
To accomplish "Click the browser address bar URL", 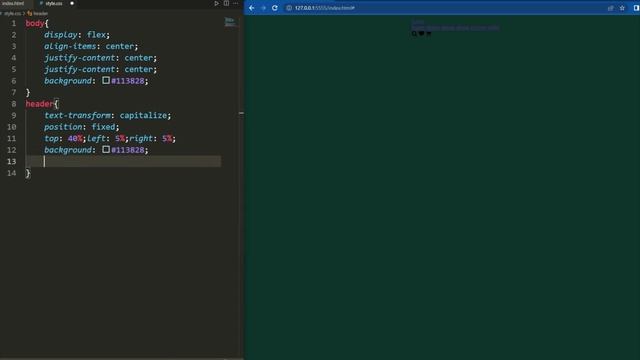I will coord(324,8).
